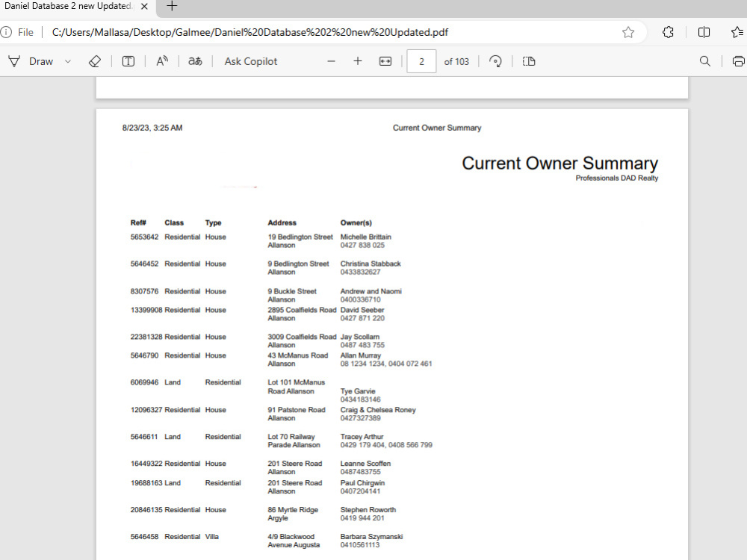Click the Ref# column header
Viewport: 747px width, 560px height.
[x=138, y=223]
